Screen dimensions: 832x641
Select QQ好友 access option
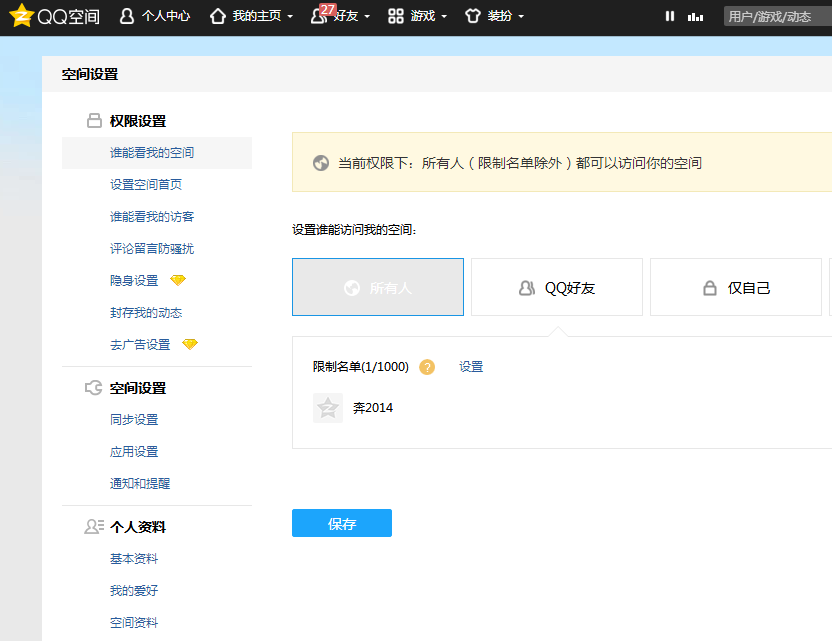(x=557, y=288)
